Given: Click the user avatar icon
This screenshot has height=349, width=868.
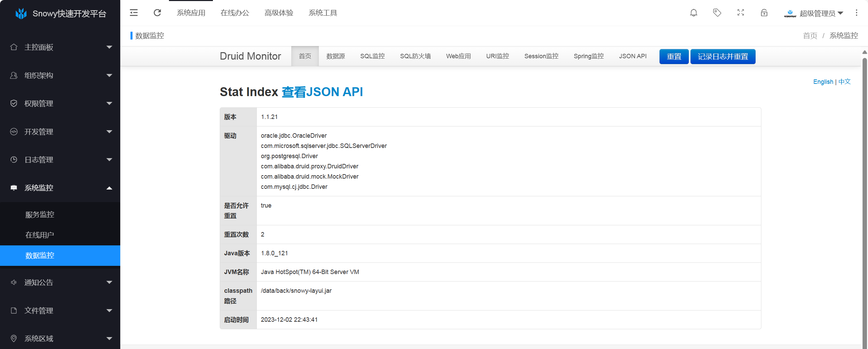Looking at the screenshot, I should (x=790, y=13).
